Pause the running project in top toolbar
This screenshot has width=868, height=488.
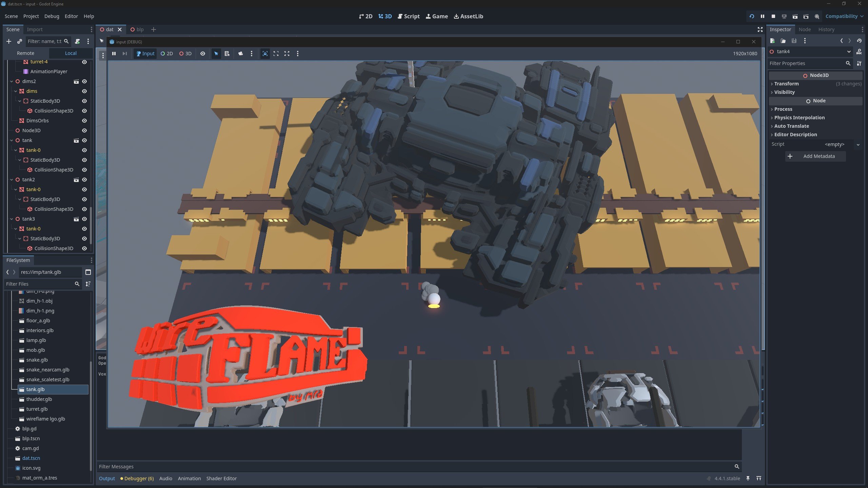click(x=762, y=16)
